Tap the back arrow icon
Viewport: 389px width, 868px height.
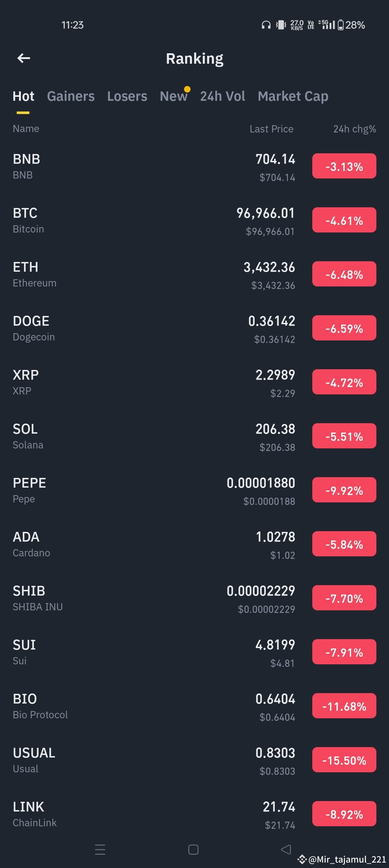coord(24,58)
